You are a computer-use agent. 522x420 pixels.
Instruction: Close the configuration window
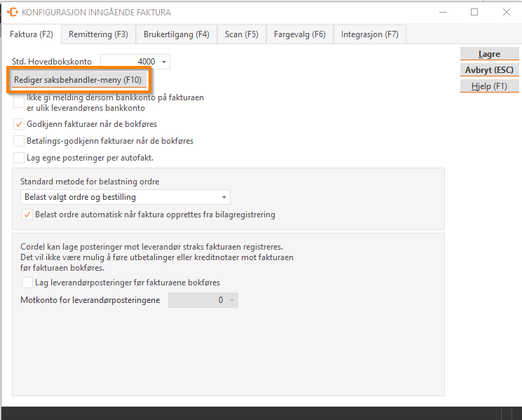click(507, 13)
